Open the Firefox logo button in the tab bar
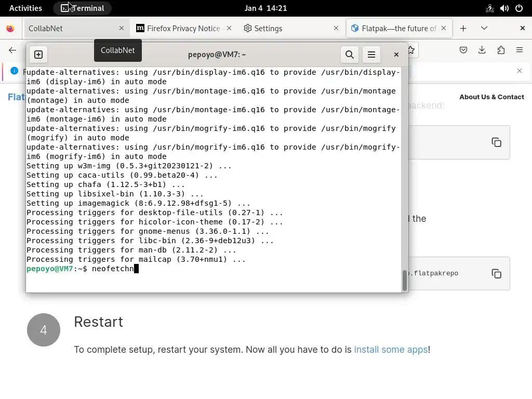This screenshot has width=532, height=399. [x=10, y=29]
